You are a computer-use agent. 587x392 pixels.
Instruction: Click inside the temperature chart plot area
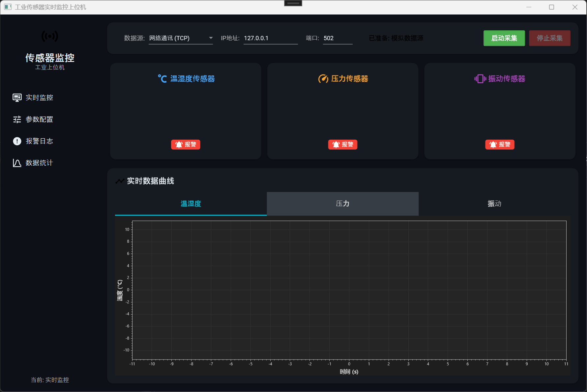pos(349,290)
